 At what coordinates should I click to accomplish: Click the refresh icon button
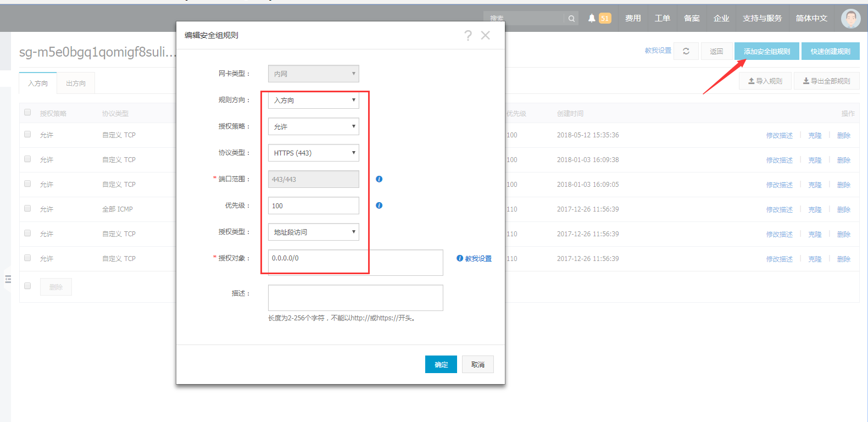point(686,51)
